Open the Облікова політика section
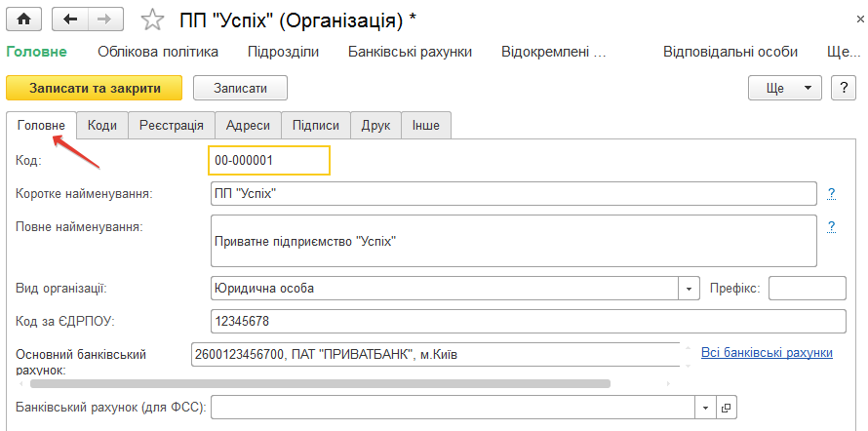This screenshot has width=868, height=431. [x=158, y=52]
